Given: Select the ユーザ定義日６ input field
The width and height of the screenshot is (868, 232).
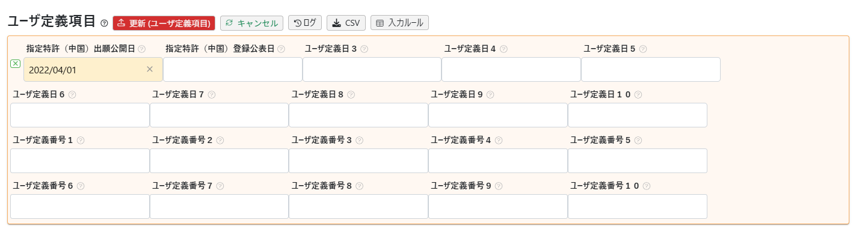Looking at the screenshot, I should (x=80, y=115).
